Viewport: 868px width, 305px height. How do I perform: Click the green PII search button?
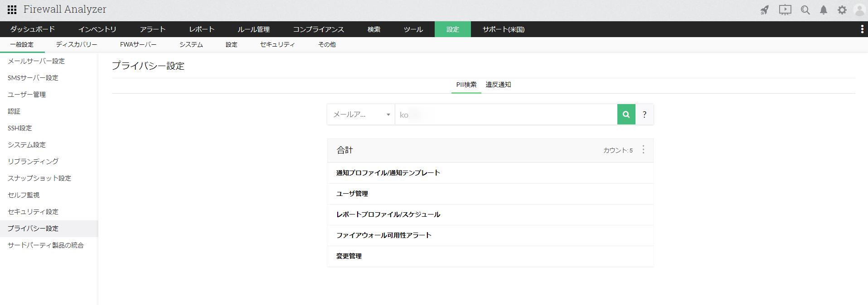[626, 114]
